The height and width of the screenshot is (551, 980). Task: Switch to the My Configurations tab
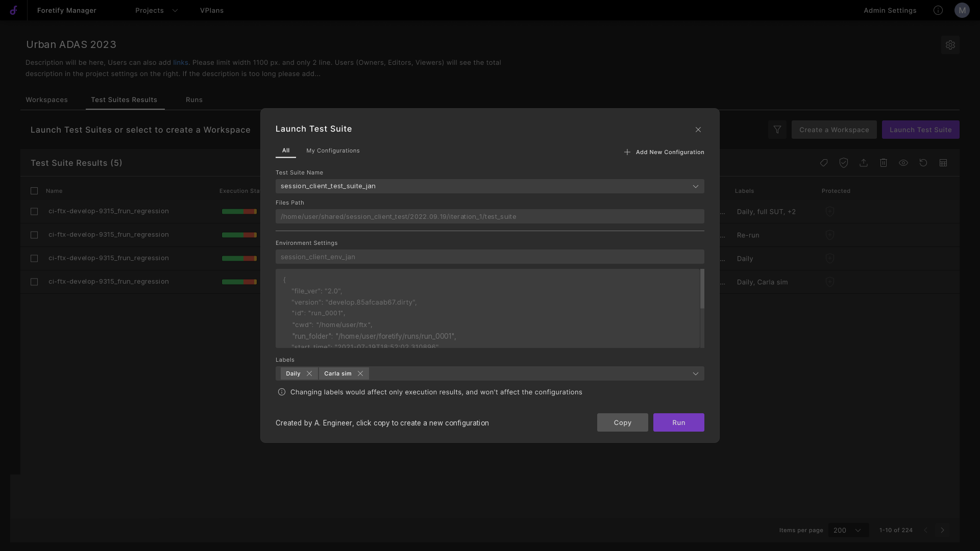point(333,151)
